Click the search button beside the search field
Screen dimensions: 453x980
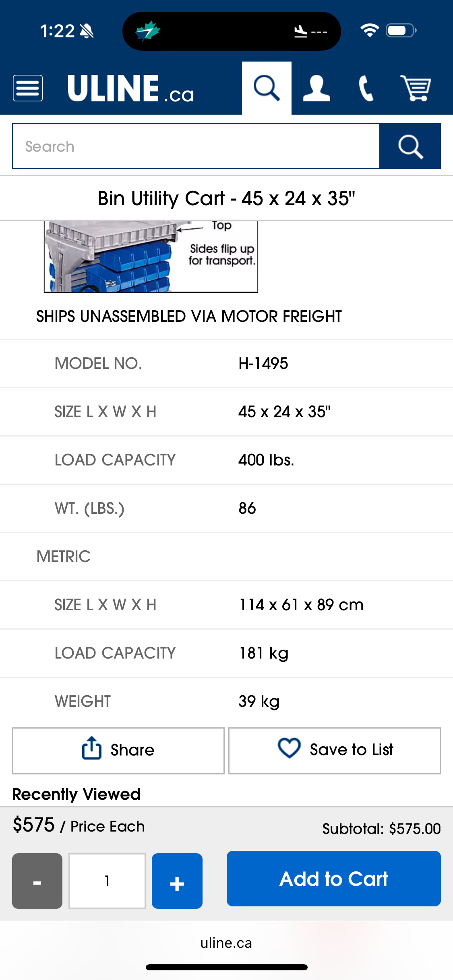[410, 146]
